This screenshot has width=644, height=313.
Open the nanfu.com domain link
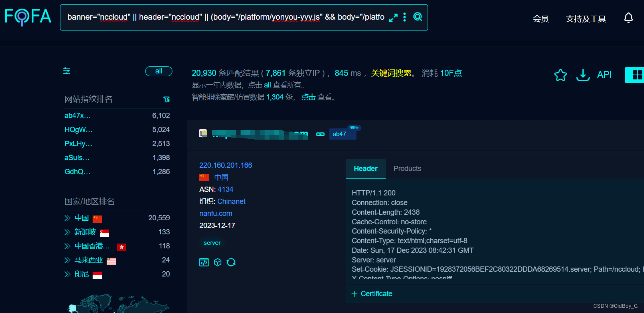[216, 213]
